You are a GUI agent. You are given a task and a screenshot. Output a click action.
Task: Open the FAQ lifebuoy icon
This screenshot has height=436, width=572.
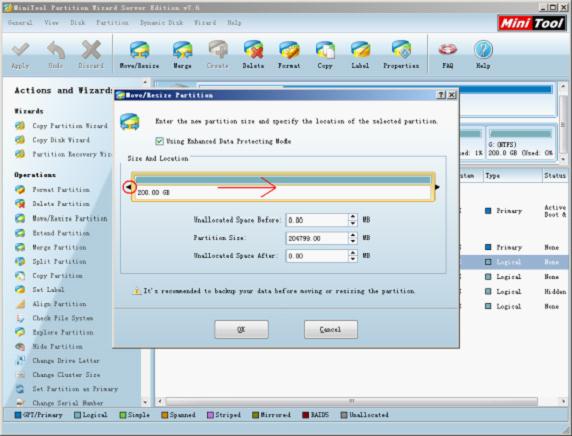coord(448,55)
